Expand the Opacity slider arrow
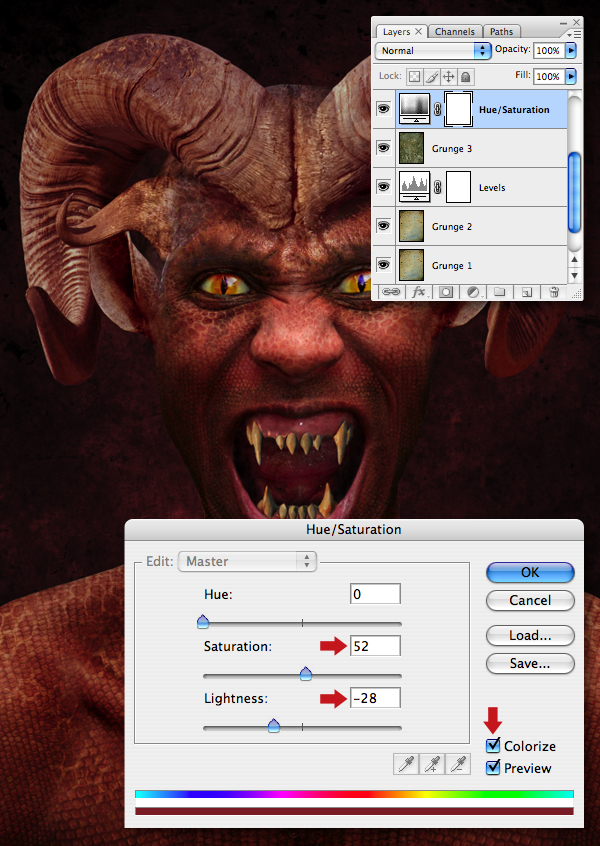600x846 pixels. pyautogui.click(x=571, y=51)
